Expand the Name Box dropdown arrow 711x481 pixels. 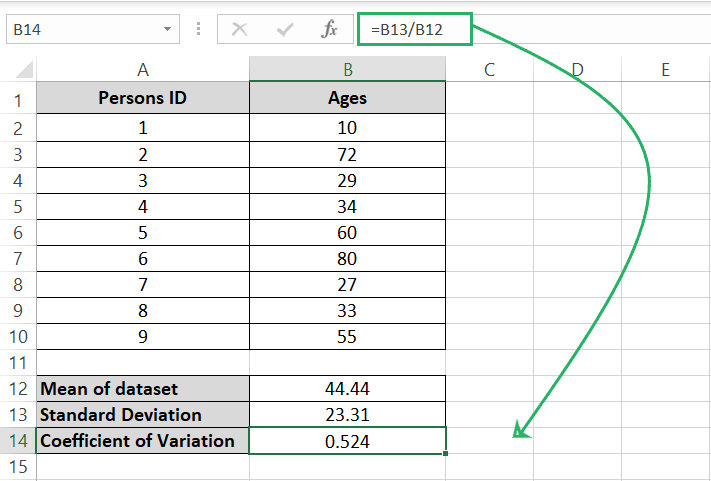[x=164, y=30]
